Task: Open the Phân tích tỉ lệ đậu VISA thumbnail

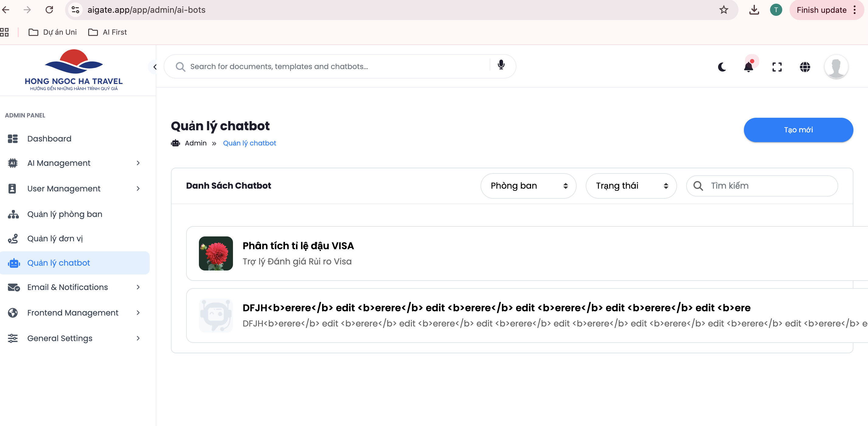Action: [x=216, y=253]
